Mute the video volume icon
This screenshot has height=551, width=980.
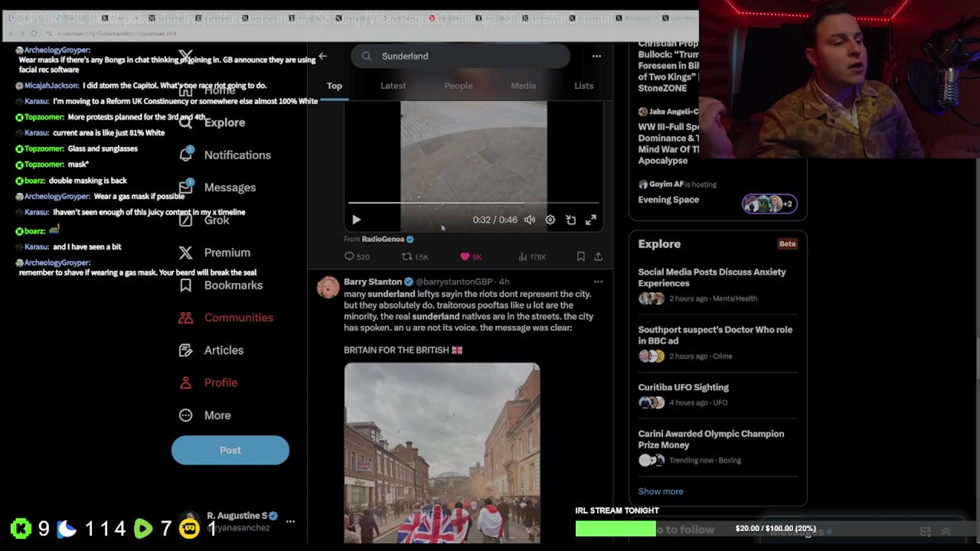coord(530,220)
